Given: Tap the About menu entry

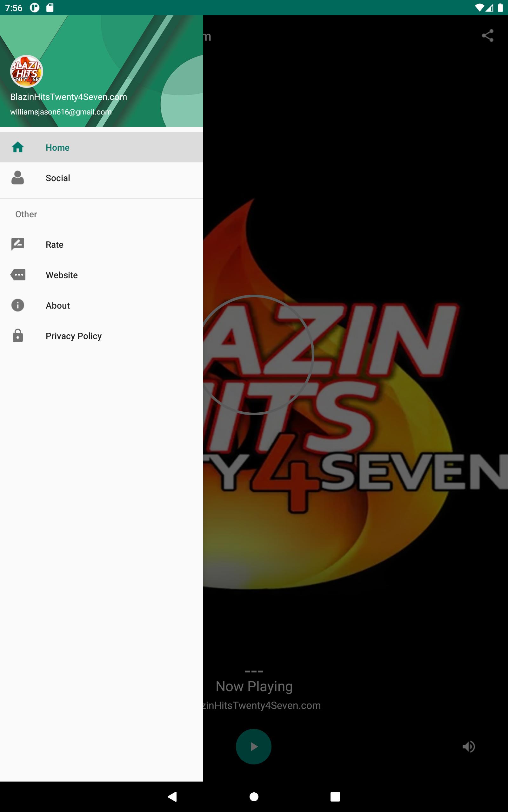Looking at the screenshot, I should (102, 305).
